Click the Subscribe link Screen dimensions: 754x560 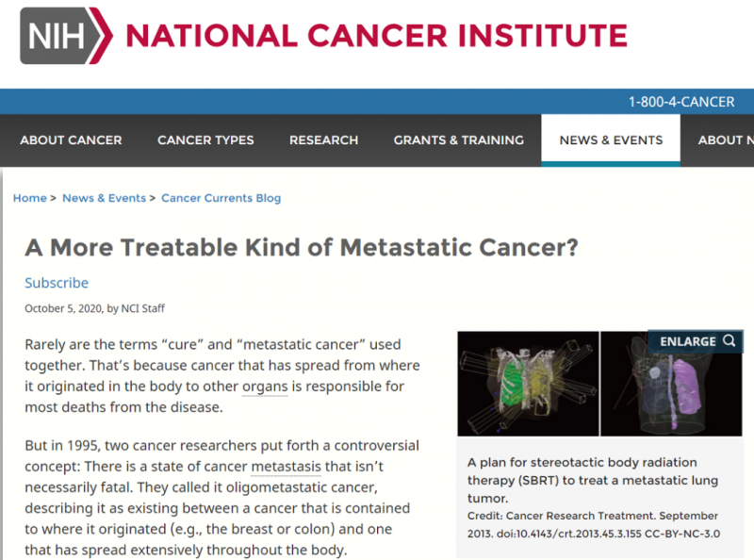pos(57,283)
